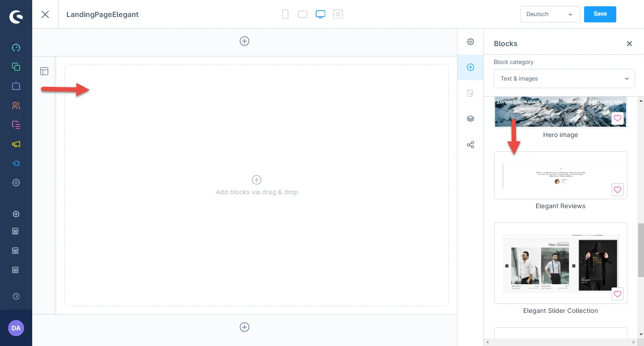Select the add blocks plus tab
Screen dimensions: 644x346
(x=470, y=68)
